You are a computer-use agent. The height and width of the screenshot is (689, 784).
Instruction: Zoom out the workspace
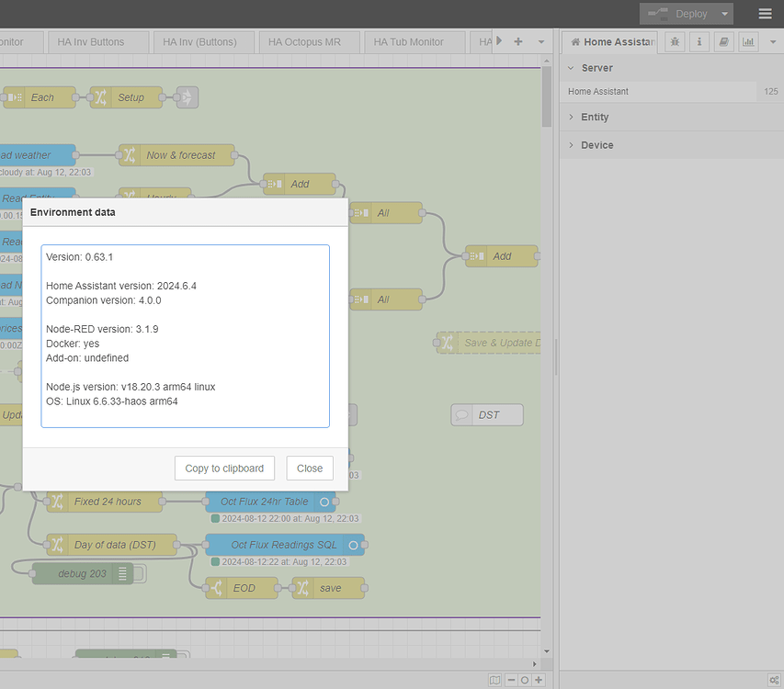511,680
